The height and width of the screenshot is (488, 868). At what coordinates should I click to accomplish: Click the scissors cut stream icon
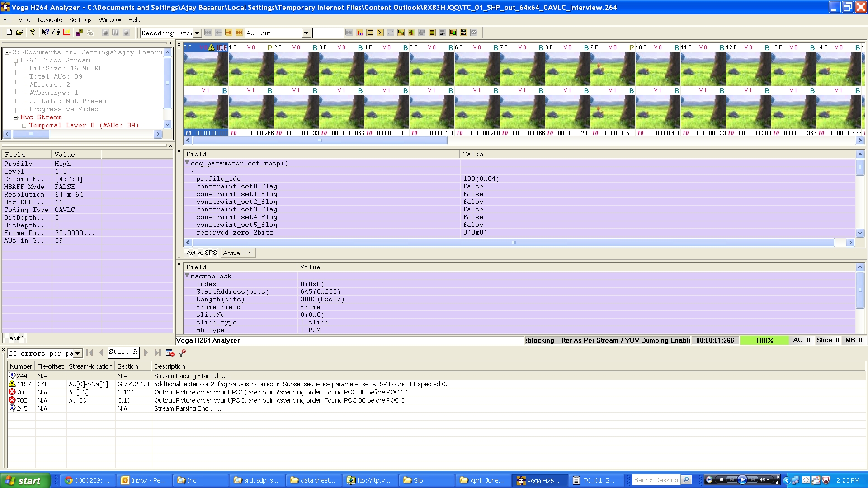click(x=380, y=33)
